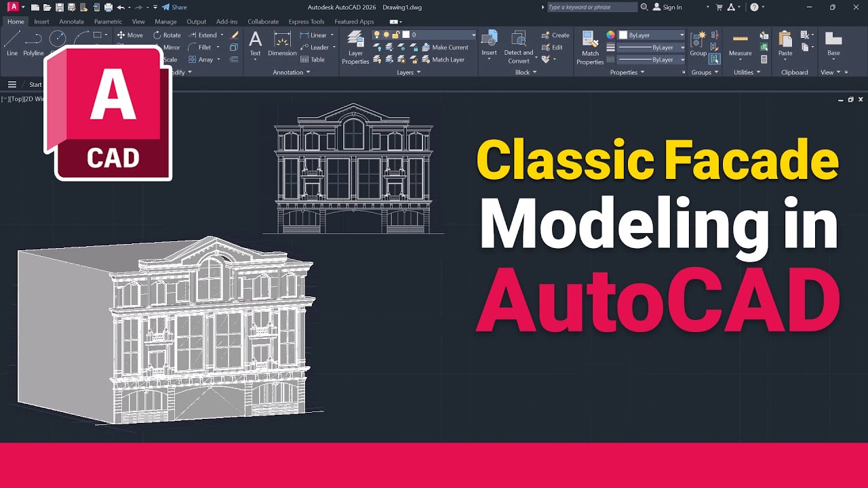Select the Array tool
The image size is (868, 488).
201,60
